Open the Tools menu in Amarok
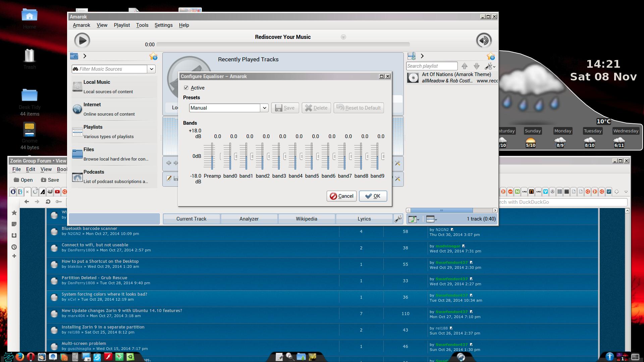The height and width of the screenshot is (362, 644). (x=142, y=25)
